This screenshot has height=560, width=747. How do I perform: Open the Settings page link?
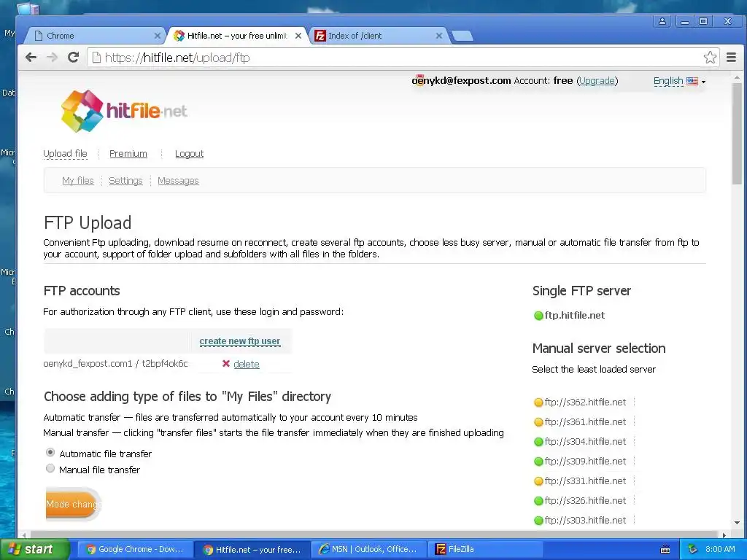pos(125,181)
